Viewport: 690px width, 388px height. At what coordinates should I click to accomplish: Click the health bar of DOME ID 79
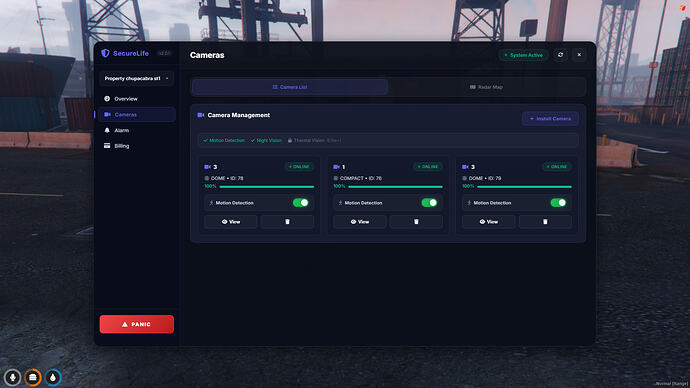point(525,187)
